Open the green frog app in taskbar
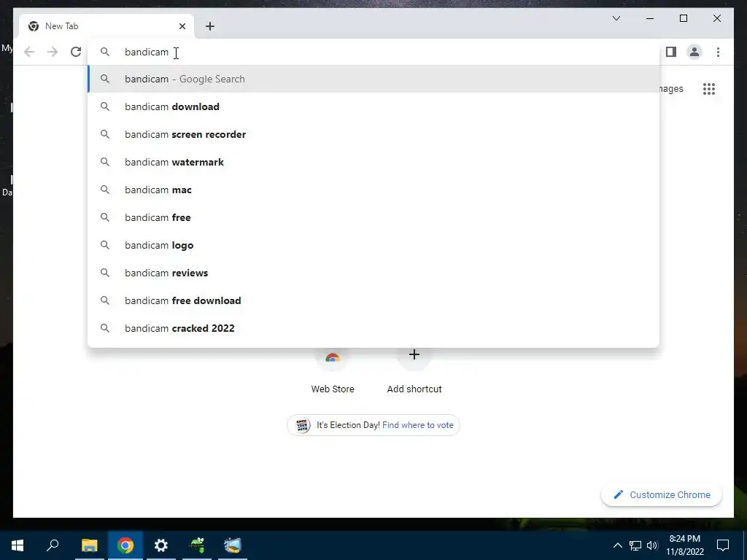The width and height of the screenshot is (747, 560). (x=197, y=545)
